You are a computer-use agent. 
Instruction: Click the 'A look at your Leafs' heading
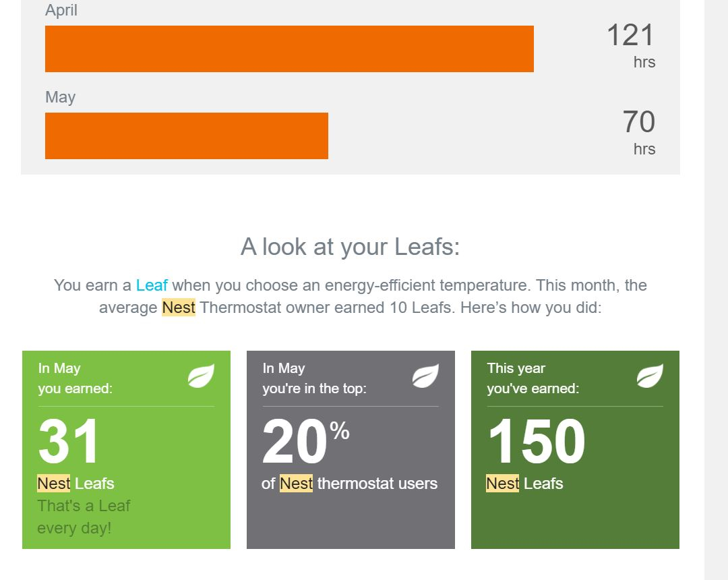point(350,247)
